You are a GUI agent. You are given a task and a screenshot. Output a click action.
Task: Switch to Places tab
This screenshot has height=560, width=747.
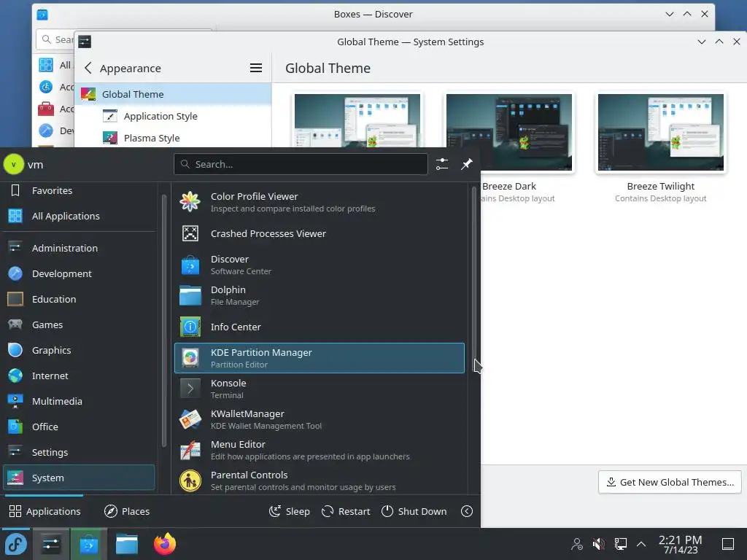pos(127,511)
